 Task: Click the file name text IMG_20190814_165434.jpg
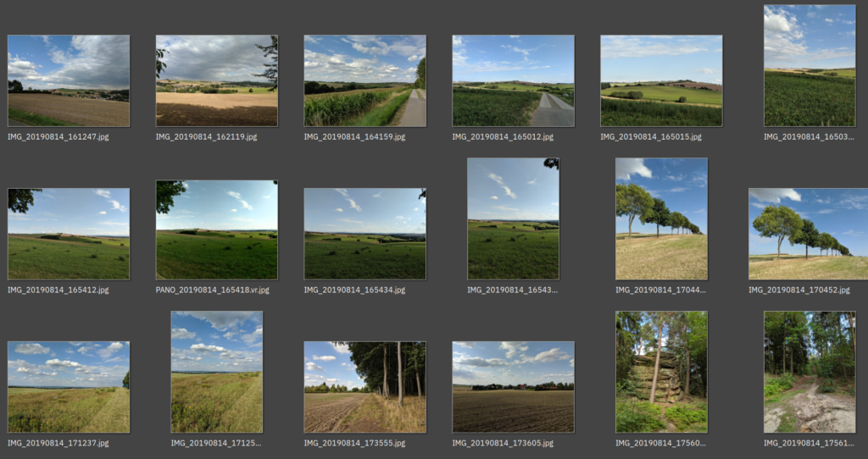point(354,290)
